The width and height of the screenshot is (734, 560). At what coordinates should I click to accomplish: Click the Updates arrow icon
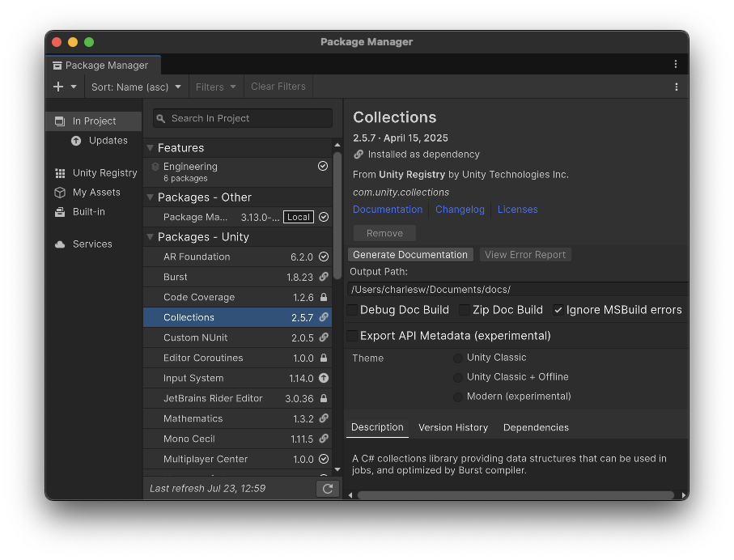(76, 141)
